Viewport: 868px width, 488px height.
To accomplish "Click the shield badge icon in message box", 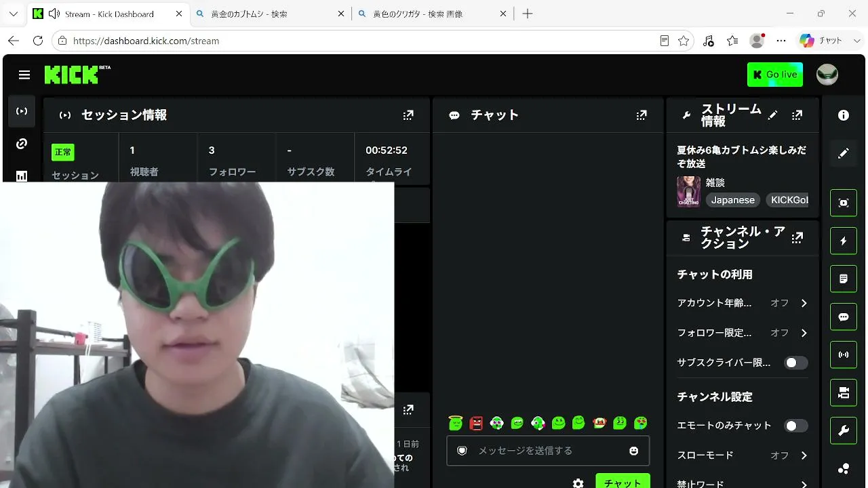I will click(462, 451).
